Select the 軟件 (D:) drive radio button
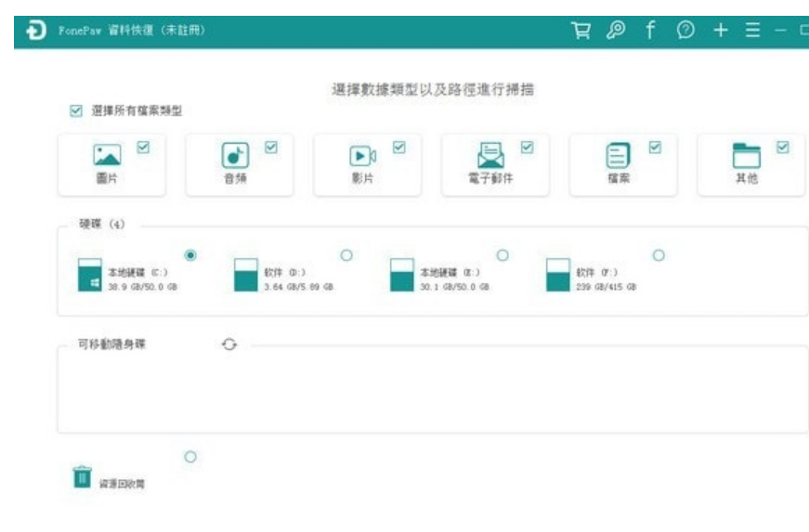Viewport: 809px width, 532px height. (x=346, y=254)
